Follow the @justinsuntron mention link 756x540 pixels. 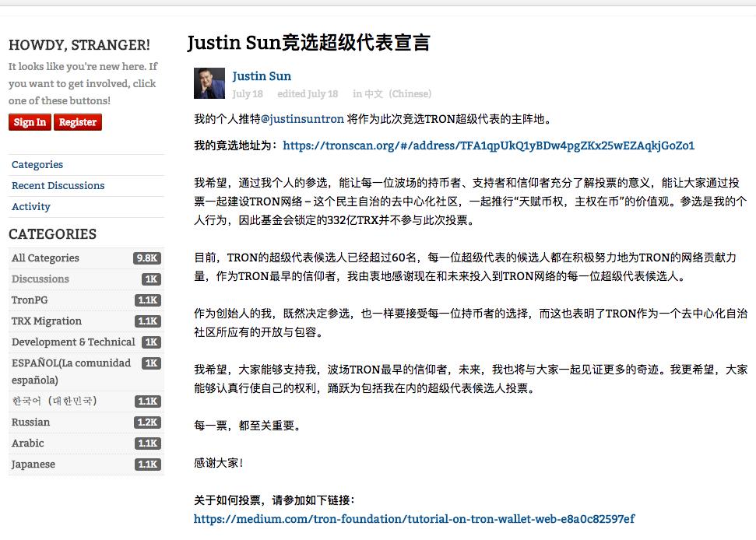[x=302, y=119]
